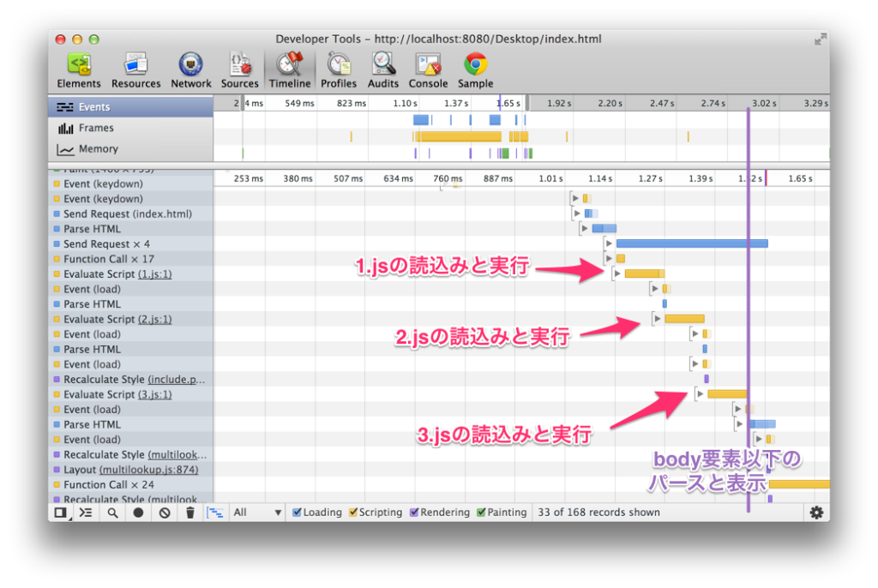
Task: Expand the Evaluate Script (1.js:1) record
Action: coord(616,273)
